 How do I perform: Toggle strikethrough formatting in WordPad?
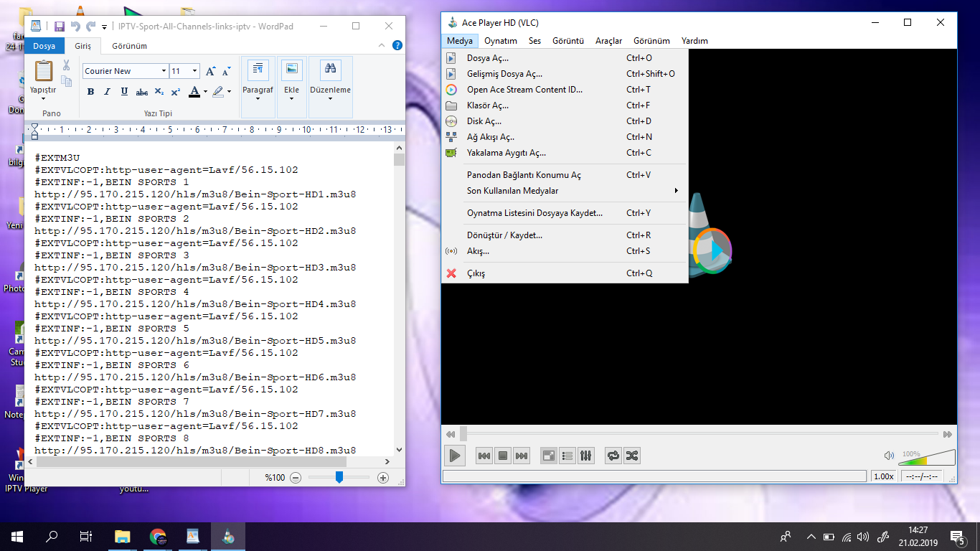[x=142, y=92]
